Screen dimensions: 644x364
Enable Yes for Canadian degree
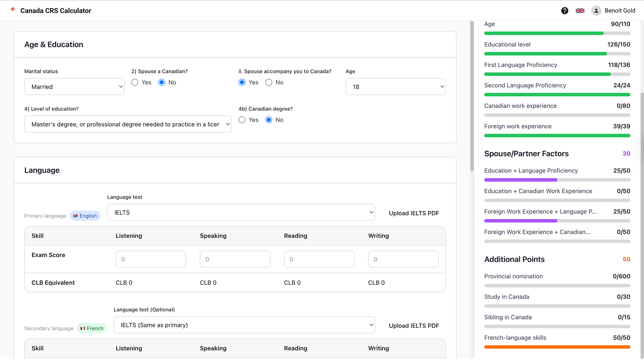pyautogui.click(x=242, y=120)
